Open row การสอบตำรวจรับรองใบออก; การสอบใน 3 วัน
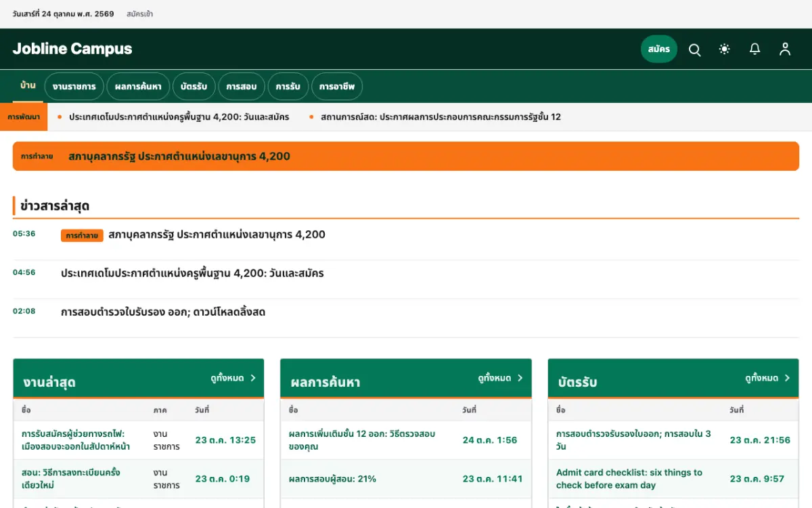 coord(633,440)
